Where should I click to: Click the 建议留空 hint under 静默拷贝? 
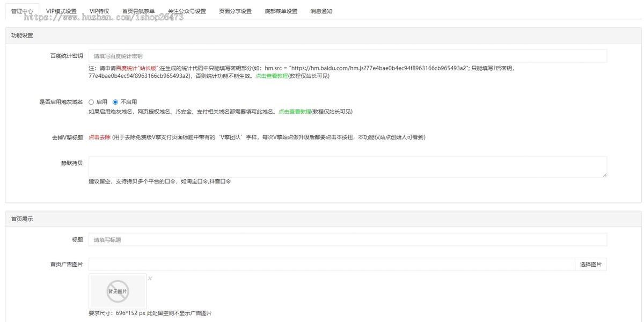click(160, 181)
